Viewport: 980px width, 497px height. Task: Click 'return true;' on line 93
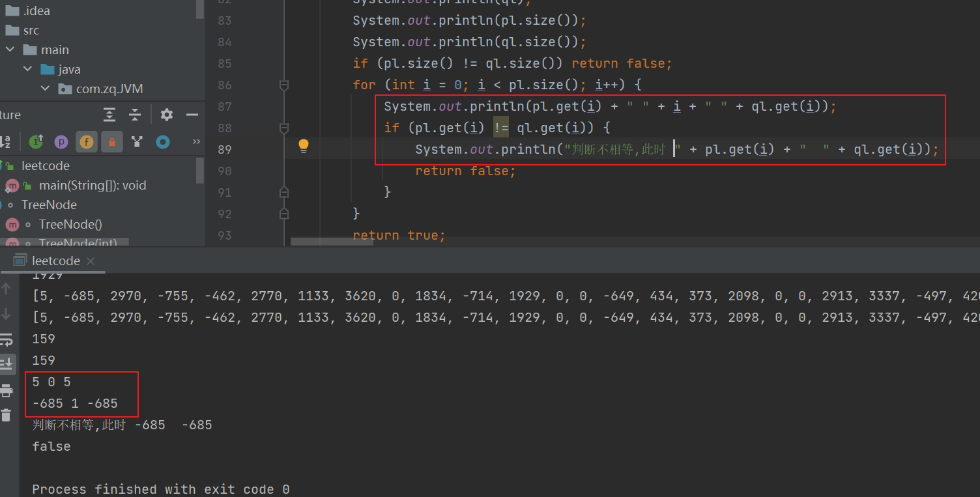(x=399, y=235)
